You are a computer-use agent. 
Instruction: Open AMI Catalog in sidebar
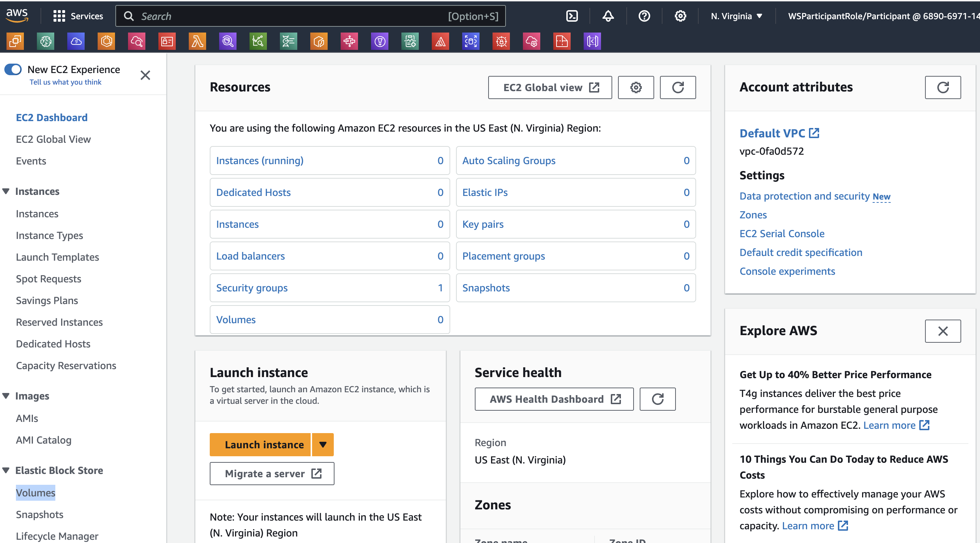point(44,440)
